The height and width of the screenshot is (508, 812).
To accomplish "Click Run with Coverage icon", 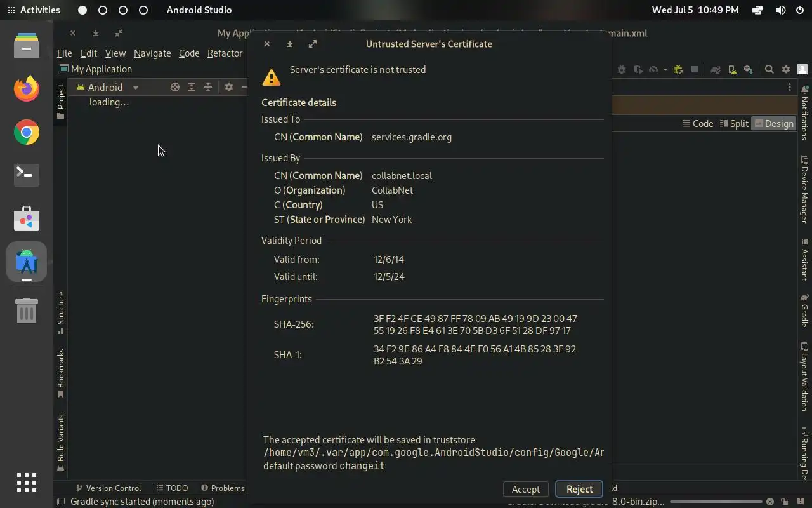I will pos(638,69).
